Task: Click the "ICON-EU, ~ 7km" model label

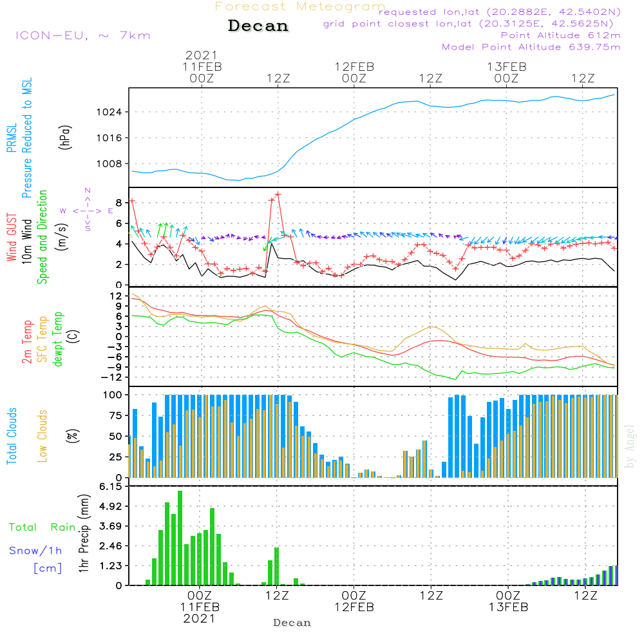Action: click(83, 35)
